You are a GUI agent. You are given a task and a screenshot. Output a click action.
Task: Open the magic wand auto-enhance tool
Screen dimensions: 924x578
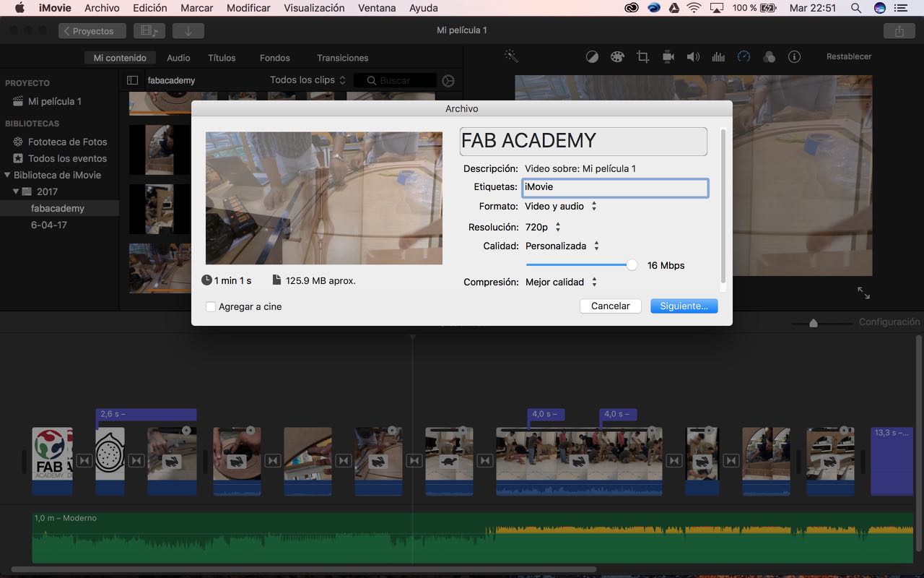[511, 56]
